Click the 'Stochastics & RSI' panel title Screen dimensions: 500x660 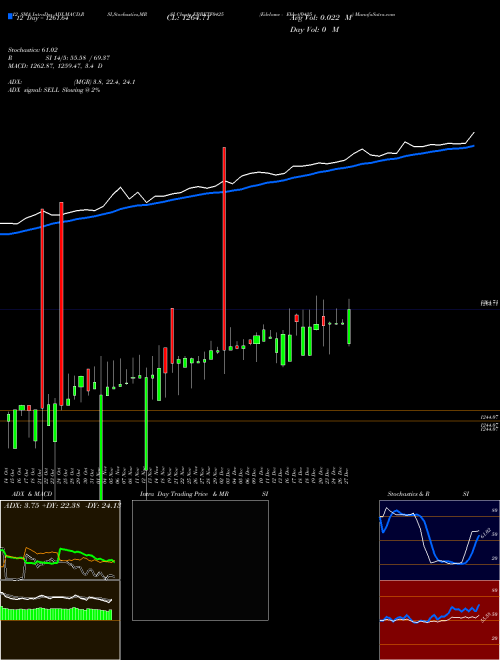(428, 494)
